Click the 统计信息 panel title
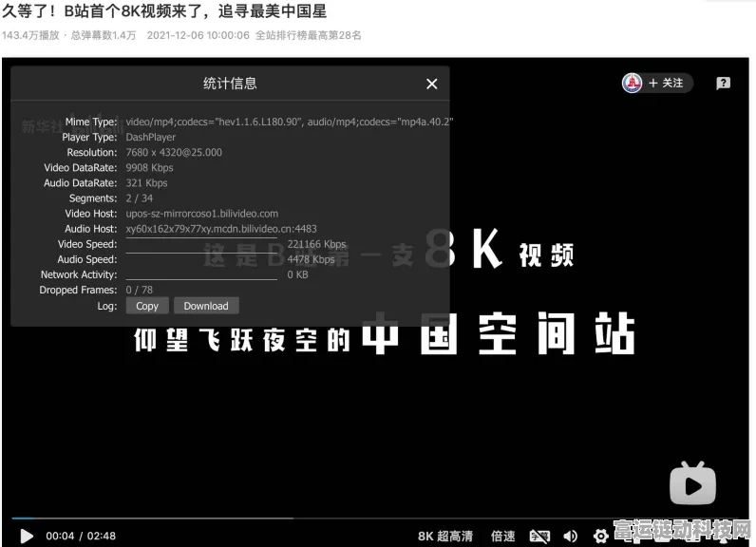 click(x=230, y=84)
